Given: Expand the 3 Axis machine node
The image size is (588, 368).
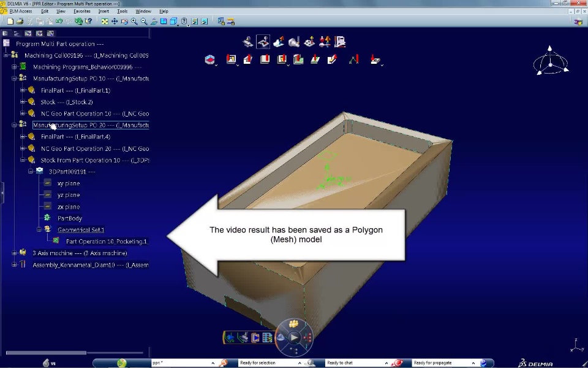Looking at the screenshot, I should 14,253.
